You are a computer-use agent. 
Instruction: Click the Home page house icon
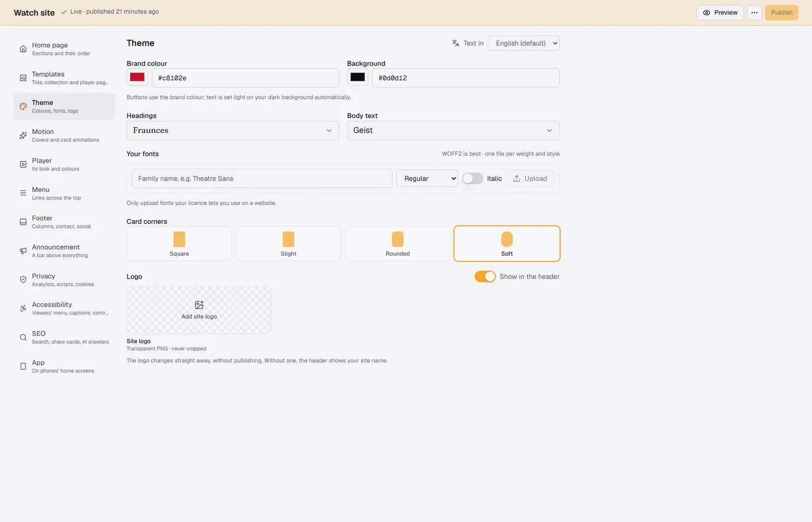click(x=23, y=49)
